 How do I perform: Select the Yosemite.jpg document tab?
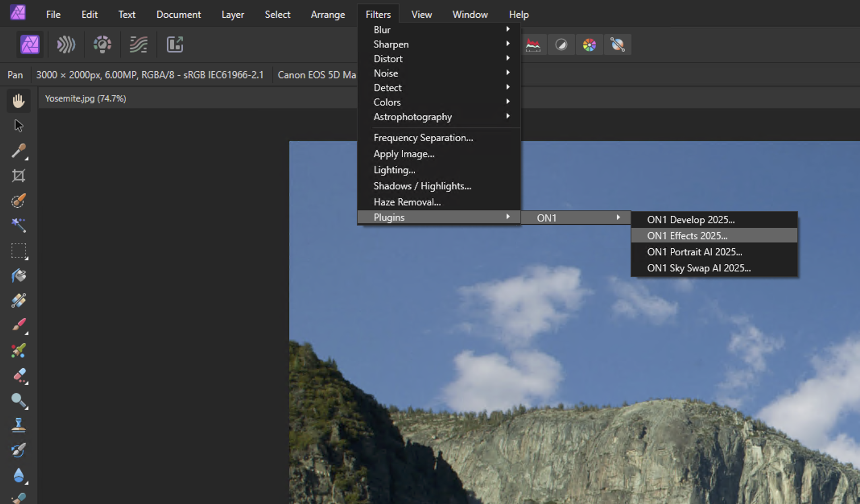(85, 99)
